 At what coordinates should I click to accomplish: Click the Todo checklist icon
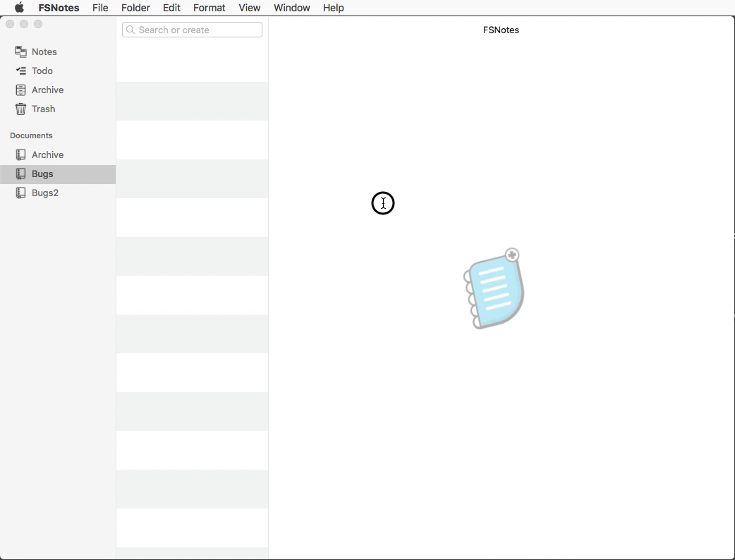point(21,71)
